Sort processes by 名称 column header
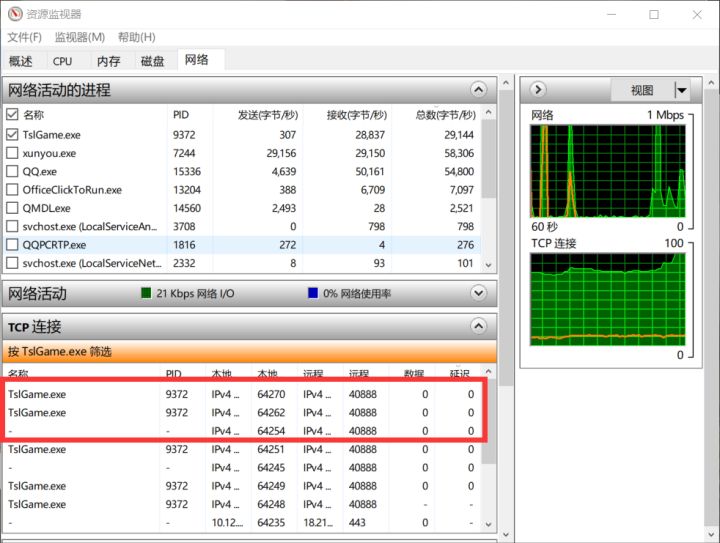The image size is (720, 543). pos(34,115)
